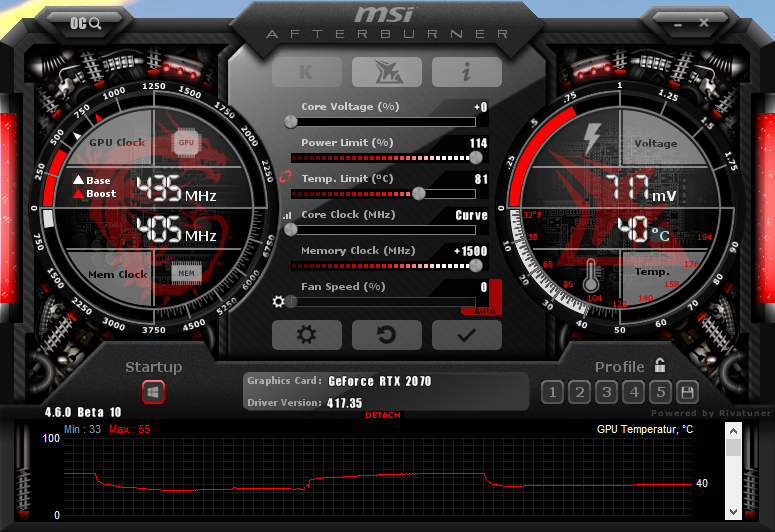
Task: Click the Core Clock Curve value
Action: [472, 215]
